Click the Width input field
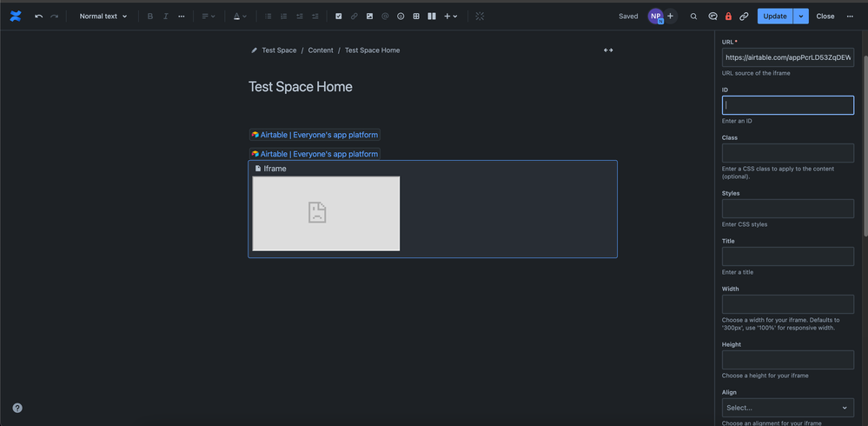 pyautogui.click(x=788, y=304)
